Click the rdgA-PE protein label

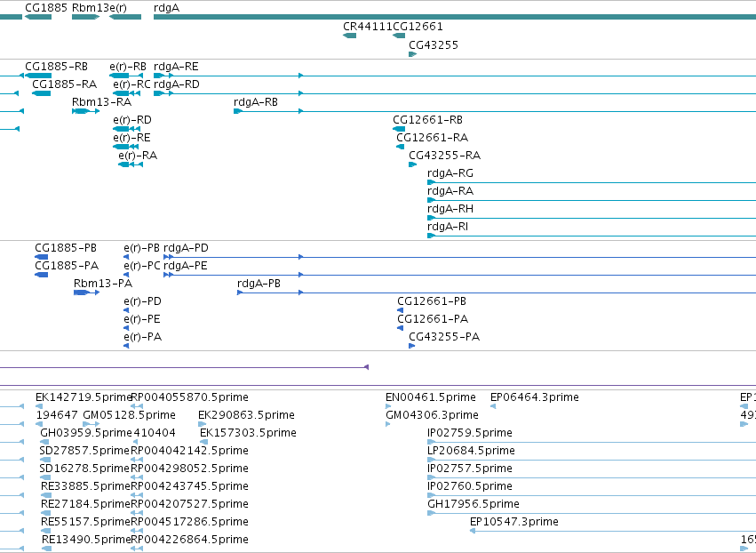pos(185,267)
